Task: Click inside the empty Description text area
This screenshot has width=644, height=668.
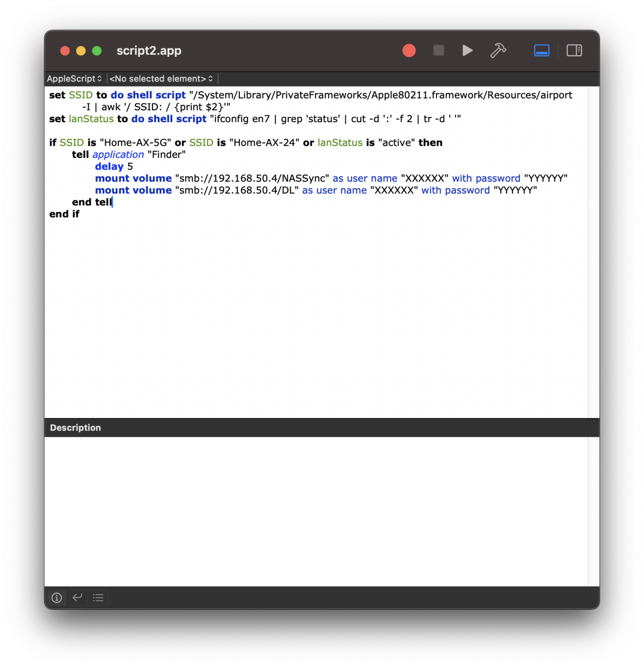Action: [x=316, y=511]
